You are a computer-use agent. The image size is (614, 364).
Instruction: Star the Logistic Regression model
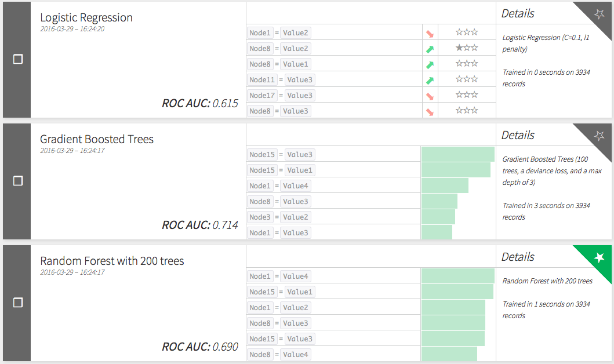click(x=599, y=14)
